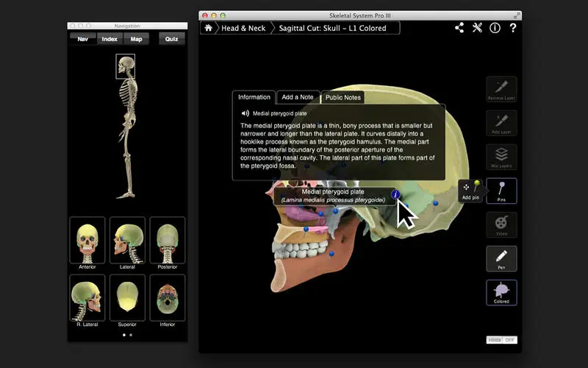The height and width of the screenshot is (368, 588).
Task: Start the Quiz button
Action: click(172, 39)
